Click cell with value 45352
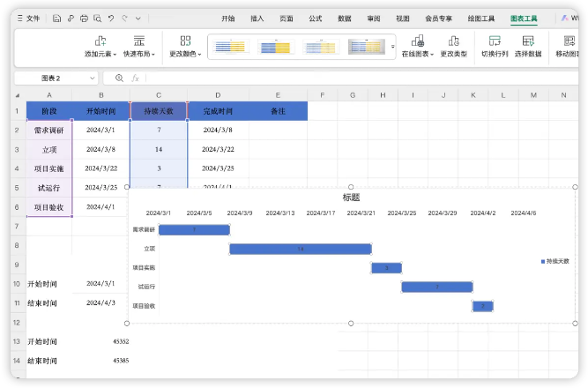This screenshot has width=588, height=388. (x=101, y=341)
